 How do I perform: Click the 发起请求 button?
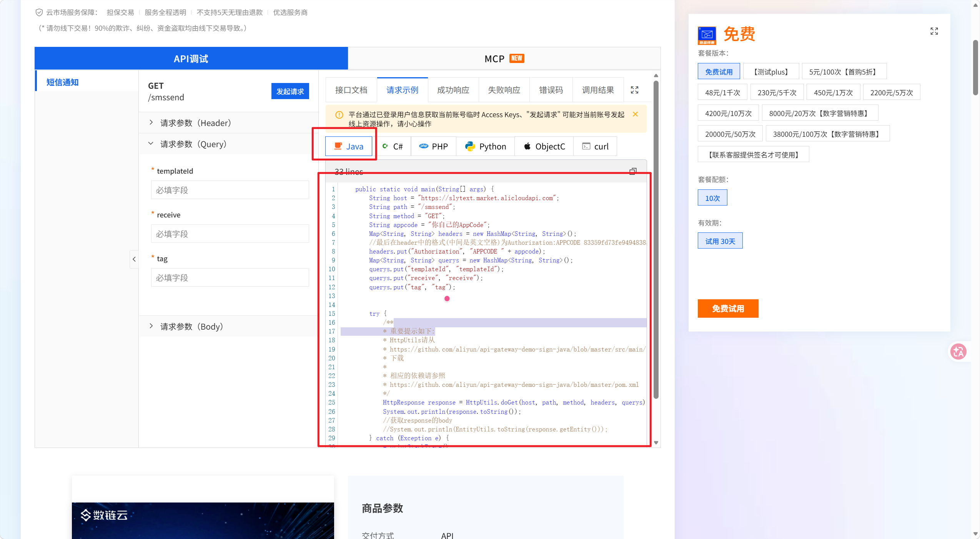290,91
